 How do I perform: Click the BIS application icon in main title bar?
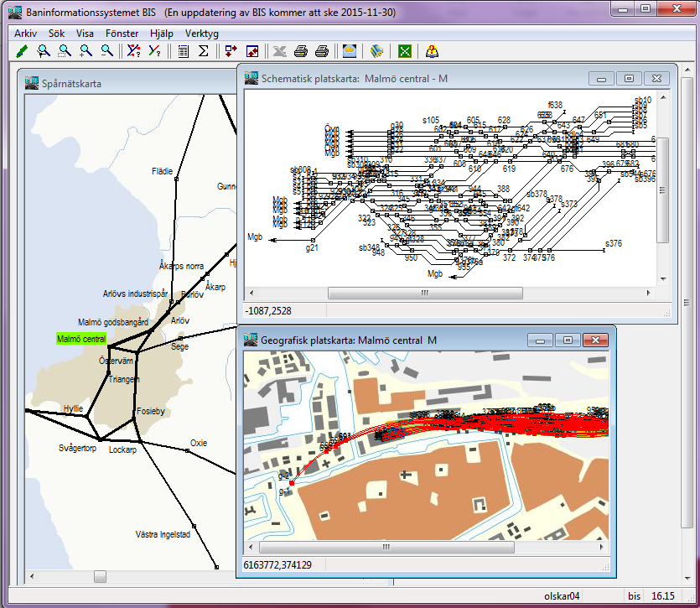(x=15, y=12)
